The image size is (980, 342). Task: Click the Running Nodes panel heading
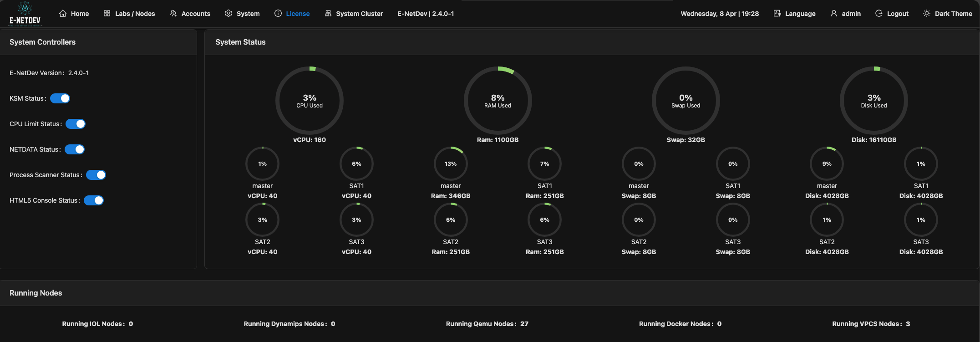[x=36, y=293]
